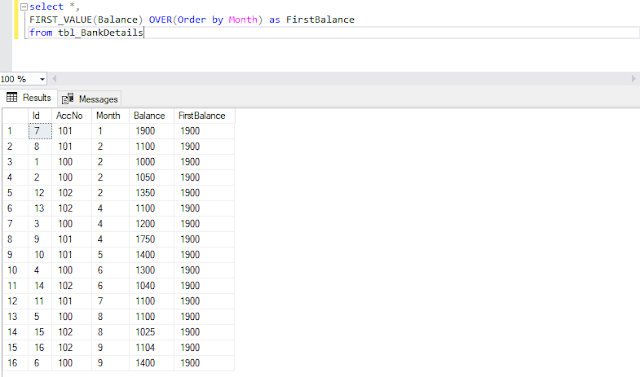Click Month cell 1 in first row

click(x=111, y=131)
